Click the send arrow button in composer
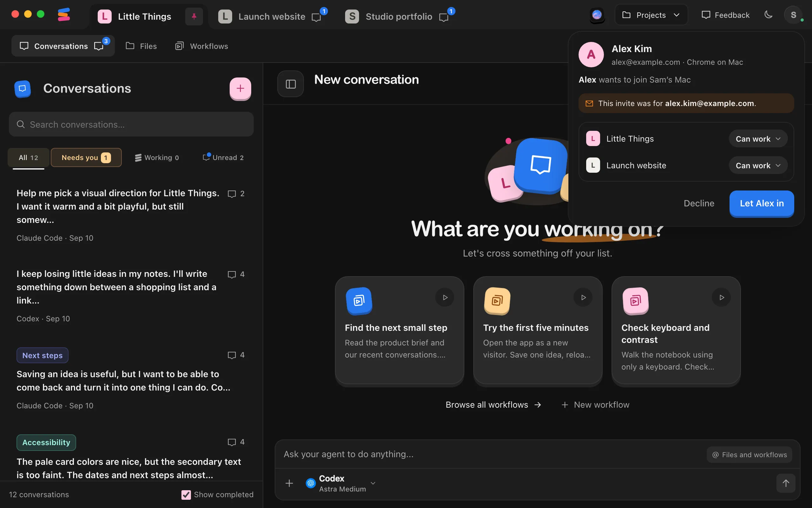 pyautogui.click(x=786, y=483)
